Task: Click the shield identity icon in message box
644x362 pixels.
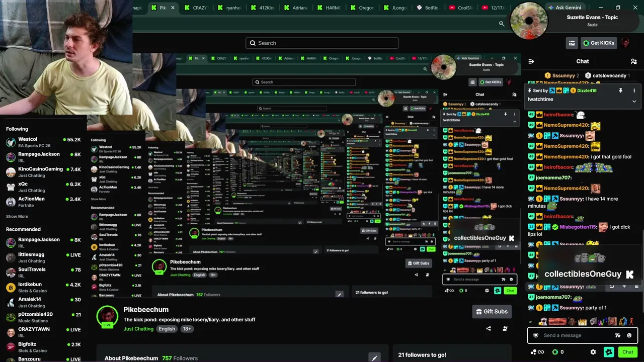Action: [x=536, y=335]
